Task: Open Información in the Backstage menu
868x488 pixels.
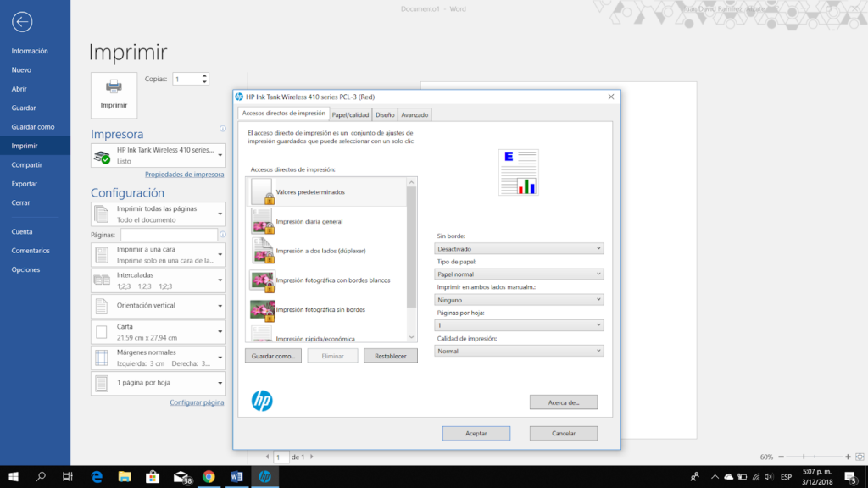Action: (x=30, y=51)
